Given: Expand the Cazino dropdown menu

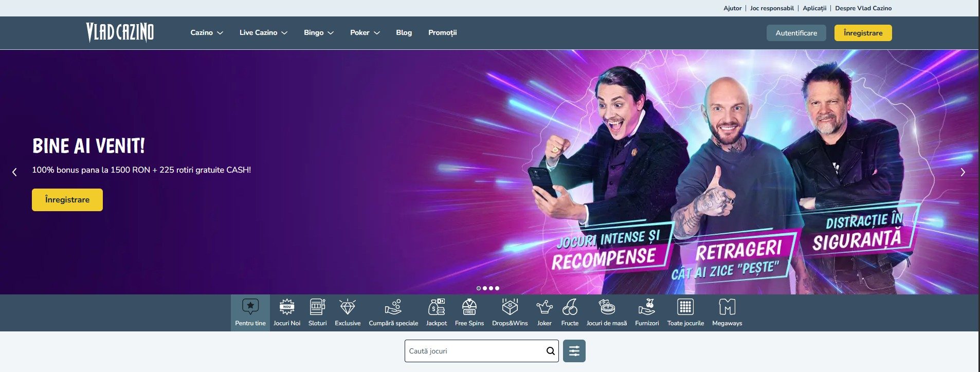Looking at the screenshot, I should 206,33.
